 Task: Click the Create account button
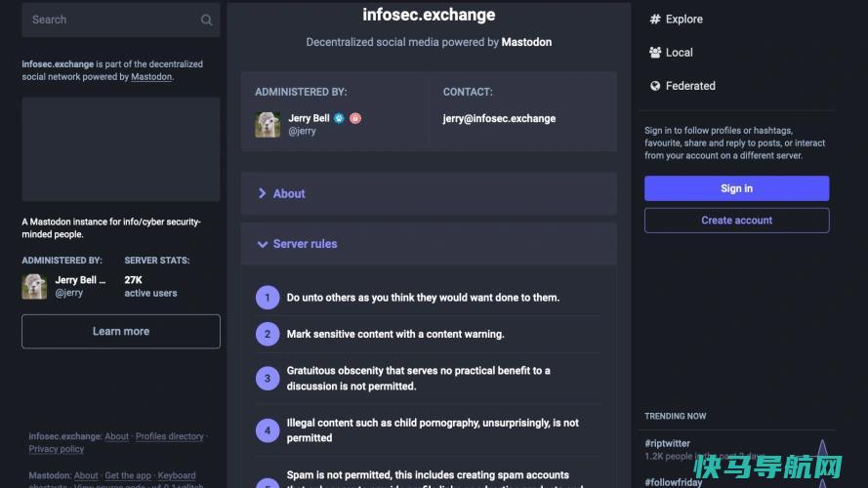pos(736,221)
